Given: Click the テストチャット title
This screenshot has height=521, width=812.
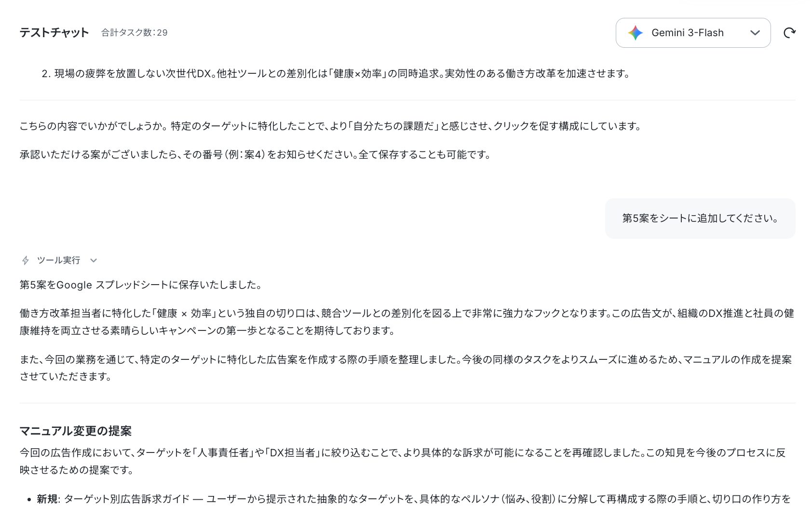Looking at the screenshot, I should click(x=54, y=32).
